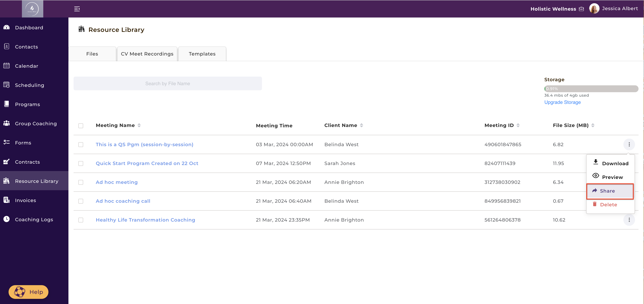The width and height of the screenshot is (644, 304).
Task: Click the Jessica Albert logo in header
Action: pos(33,9)
